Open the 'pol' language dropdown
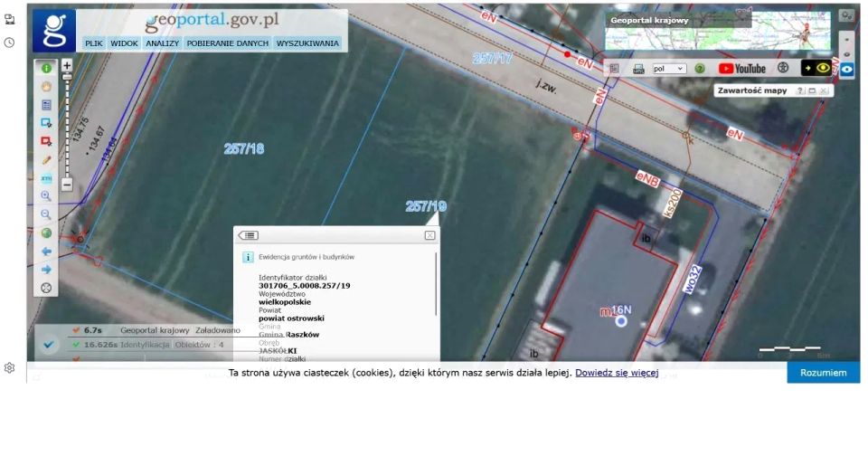The width and height of the screenshot is (868, 456). click(669, 69)
